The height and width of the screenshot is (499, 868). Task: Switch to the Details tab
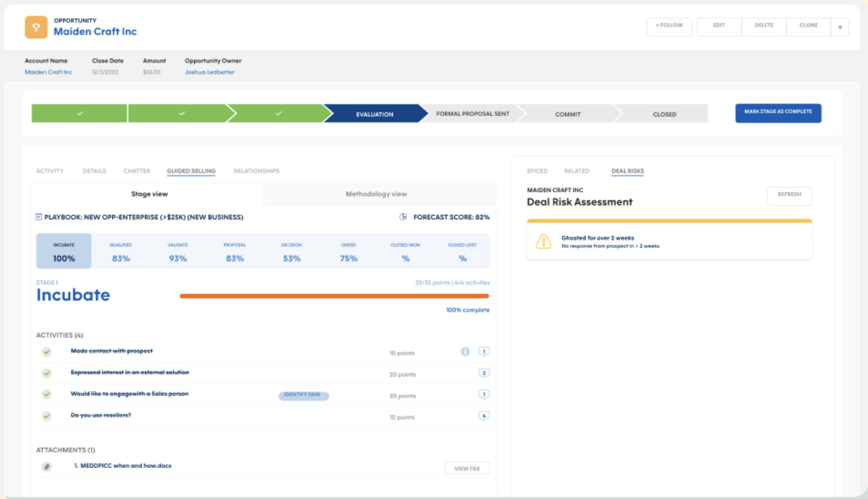94,171
